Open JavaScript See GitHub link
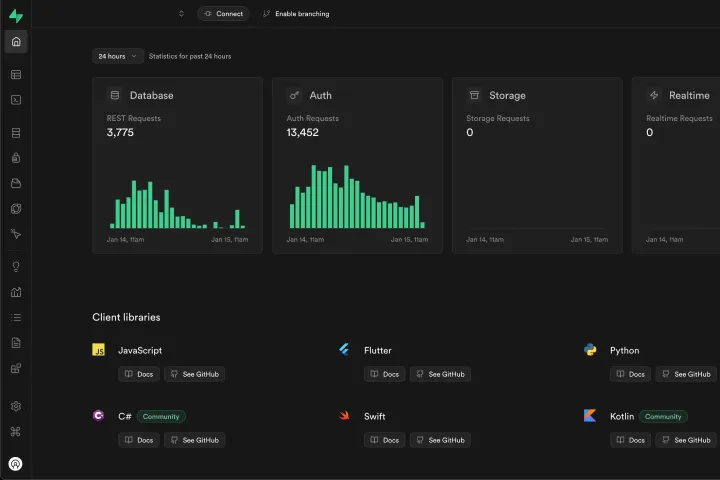Viewport: 720px width, 480px height. coord(195,374)
